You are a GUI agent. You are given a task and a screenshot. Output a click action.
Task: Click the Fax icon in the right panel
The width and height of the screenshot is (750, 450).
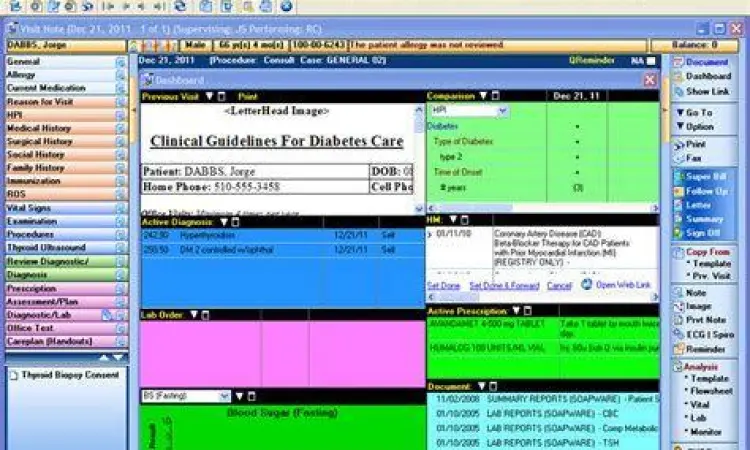[x=678, y=158]
